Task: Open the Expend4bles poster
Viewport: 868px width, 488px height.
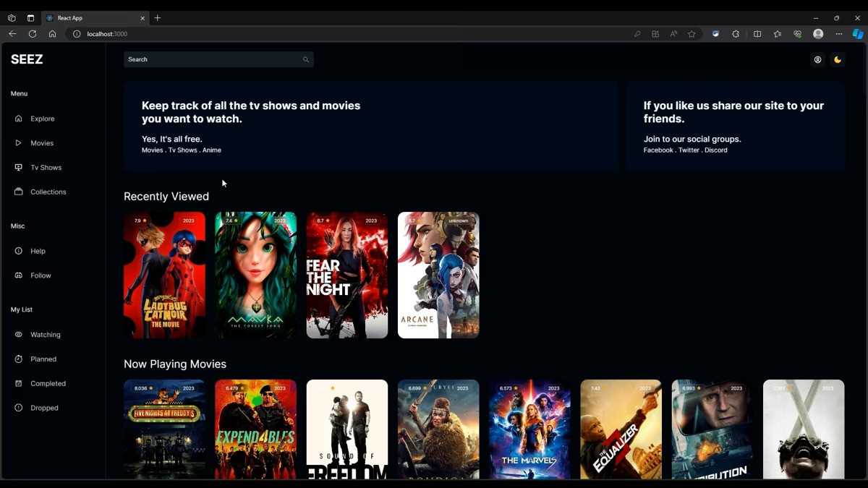Action: coord(255,429)
